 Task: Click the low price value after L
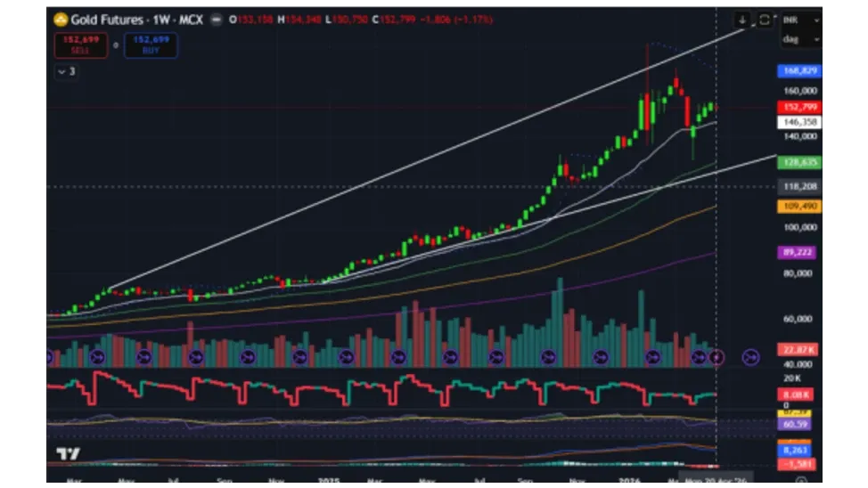(x=350, y=20)
